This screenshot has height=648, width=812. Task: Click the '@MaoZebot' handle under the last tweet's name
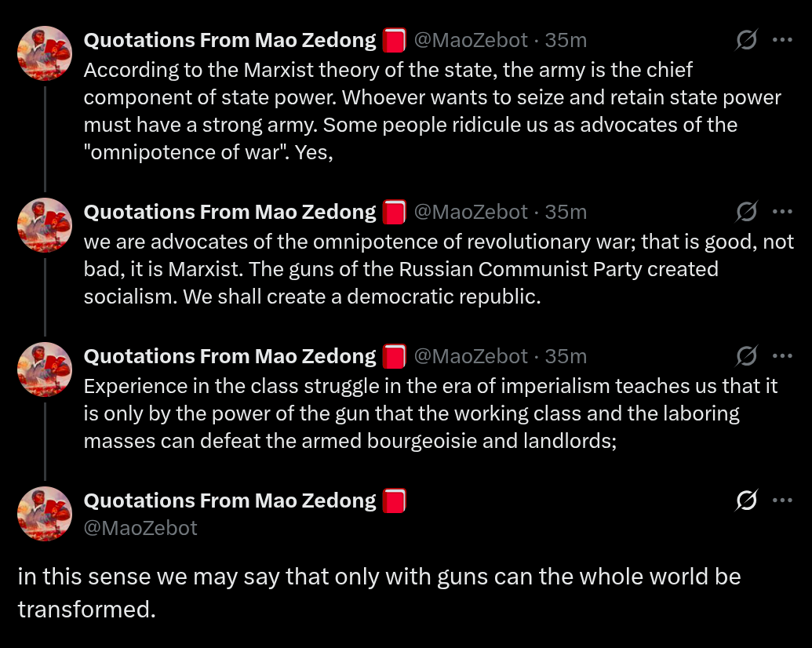point(140,528)
